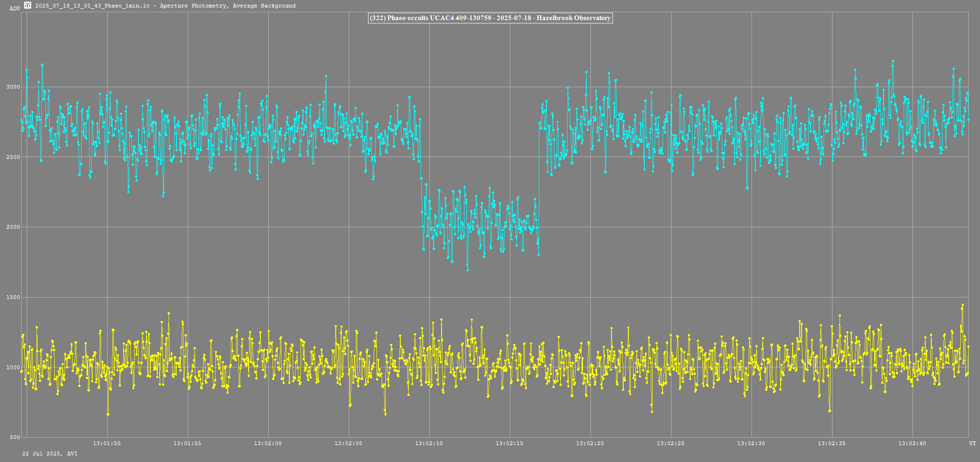980x462 pixels.
Task: Click the light curve file name header text
Action: (x=165, y=6)
